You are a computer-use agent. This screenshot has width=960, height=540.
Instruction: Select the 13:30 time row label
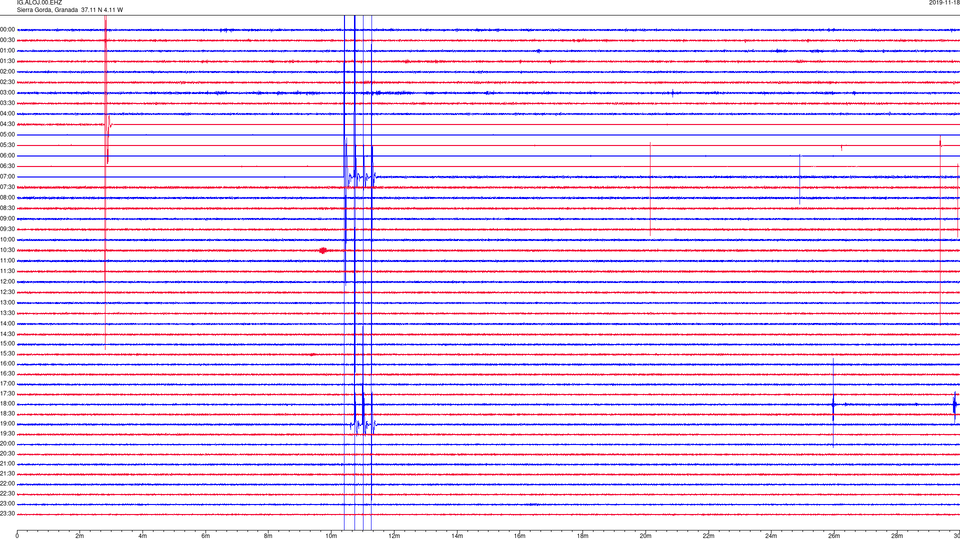[7, 313]
